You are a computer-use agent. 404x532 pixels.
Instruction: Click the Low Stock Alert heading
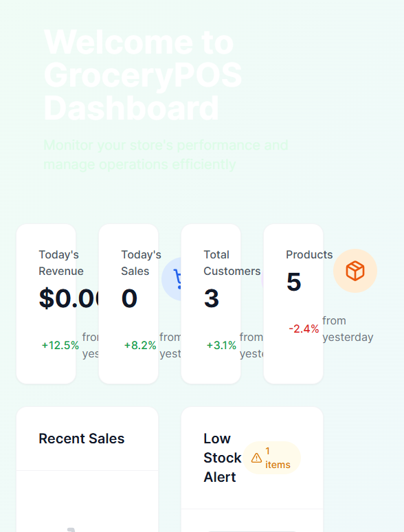pyautogui.click(x=222, y=458)
